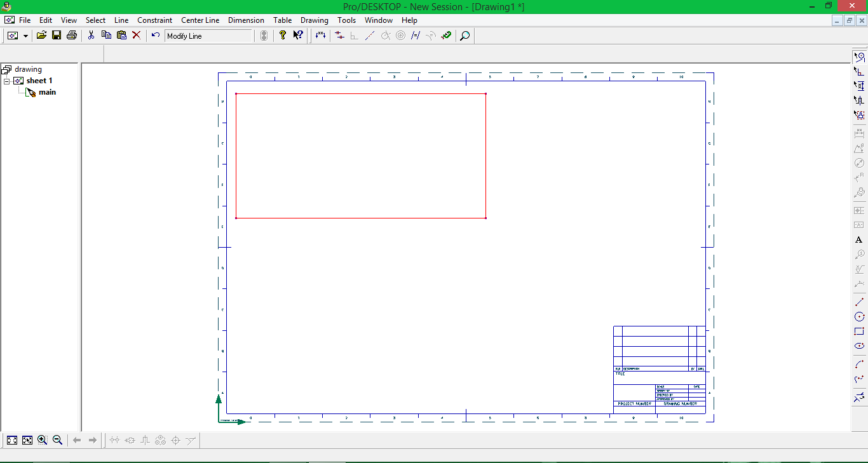
Task: Click the Cut scissors icon
Action: pyautogui.click(x=91, y=36)
